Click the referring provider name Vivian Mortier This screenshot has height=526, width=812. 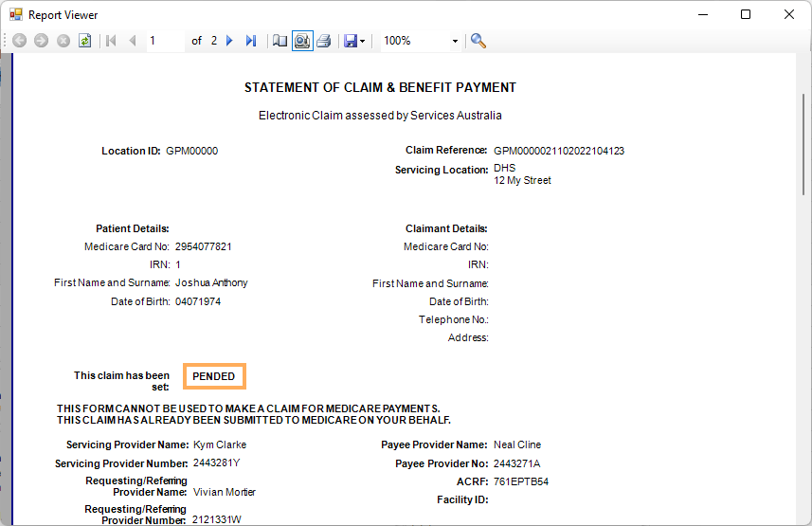(x=225, y=492)
